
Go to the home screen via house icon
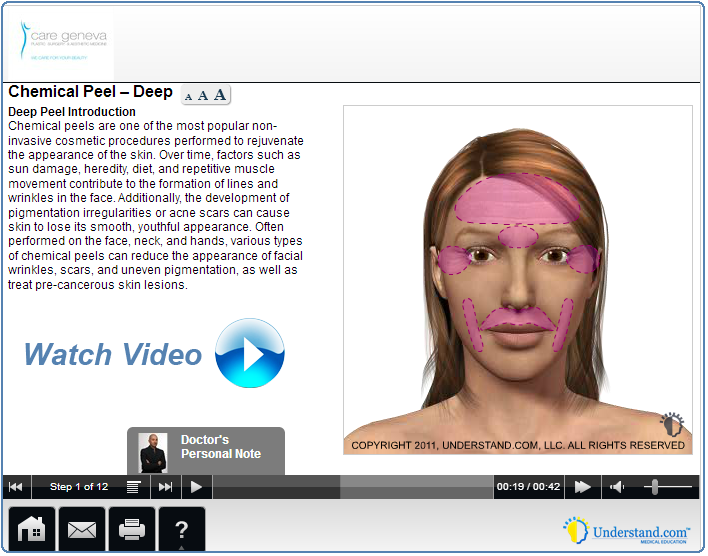pyautogui.click(x=33, y=529)
